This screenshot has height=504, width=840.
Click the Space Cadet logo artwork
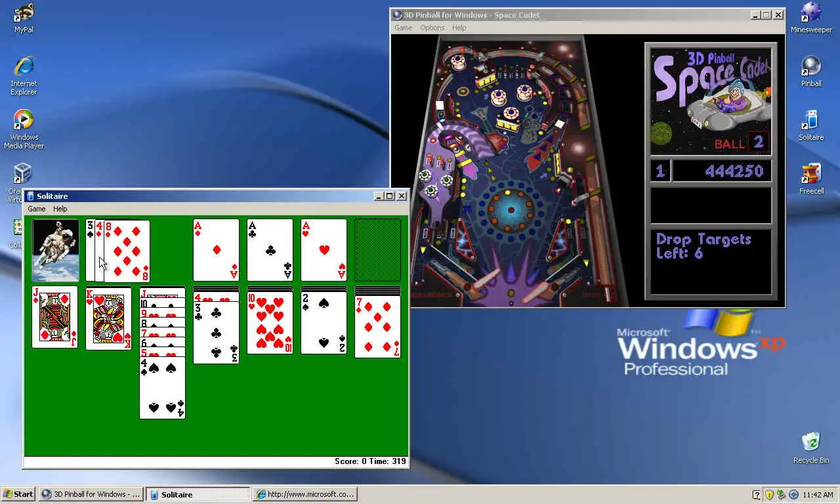(x=711, y=100)
